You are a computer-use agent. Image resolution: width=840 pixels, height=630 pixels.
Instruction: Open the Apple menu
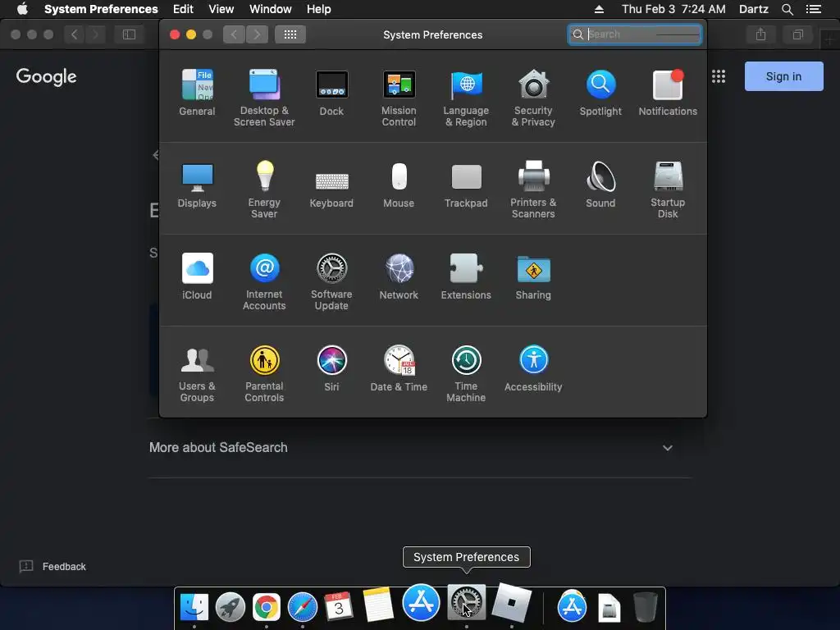click(x=22, y=8)
